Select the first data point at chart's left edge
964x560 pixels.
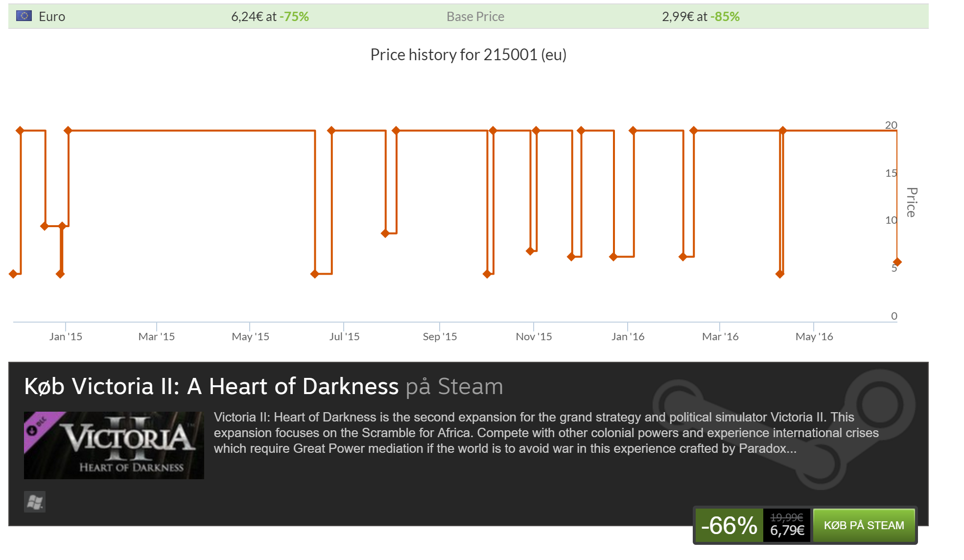tap(13, 274)
